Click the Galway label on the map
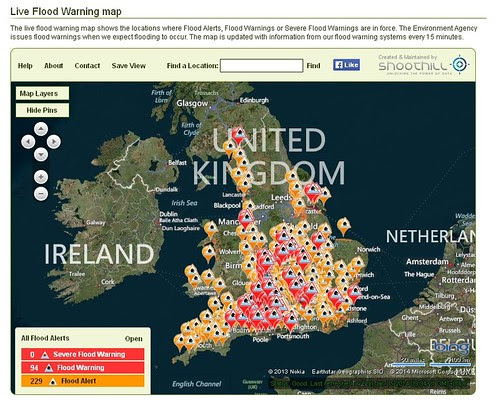The image size is (499, 410). click(96, 222)
